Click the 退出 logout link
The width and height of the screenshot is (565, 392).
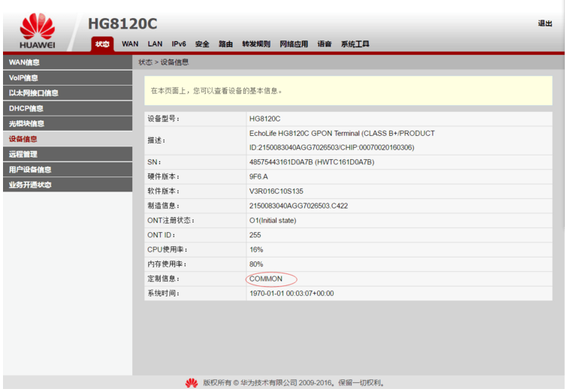[545, 23]
